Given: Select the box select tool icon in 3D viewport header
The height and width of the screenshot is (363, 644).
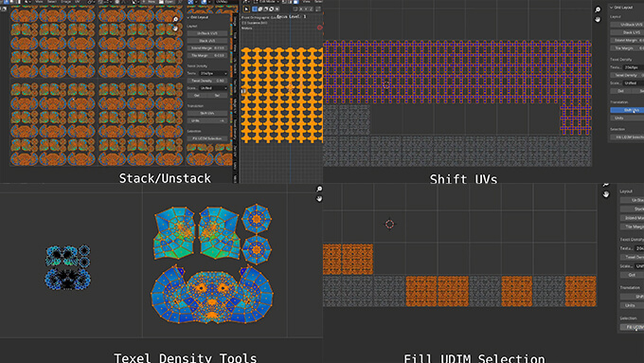Looking at the screenshot, I should pos(255,9).
